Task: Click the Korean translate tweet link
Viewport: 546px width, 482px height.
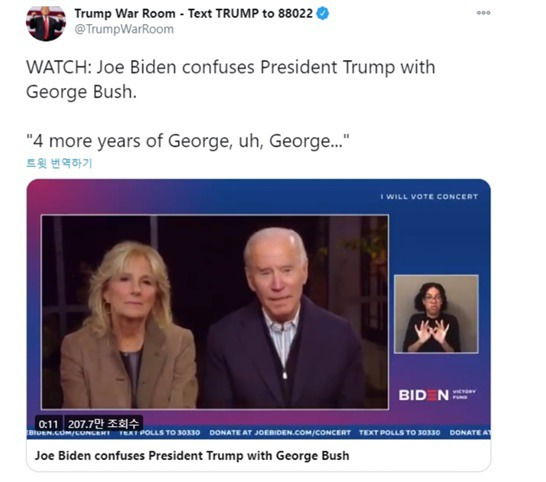Action: point(59,163)
